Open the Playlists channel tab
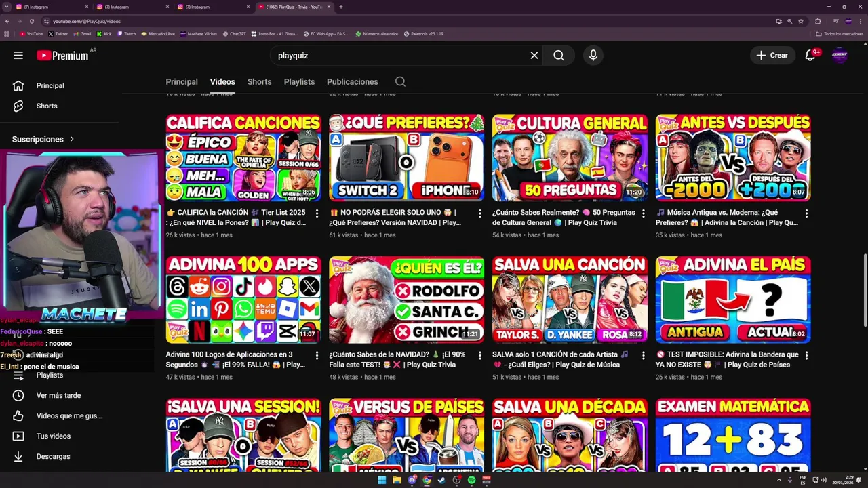Screen dimensions: 868x488 coord(299,81)
